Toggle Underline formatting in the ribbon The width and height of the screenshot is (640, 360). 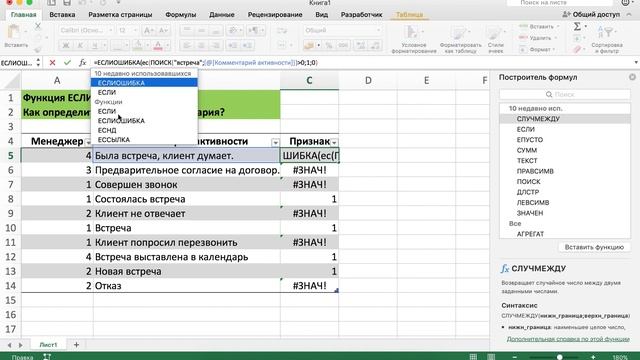pyautogui.click(x=95, y=45)
